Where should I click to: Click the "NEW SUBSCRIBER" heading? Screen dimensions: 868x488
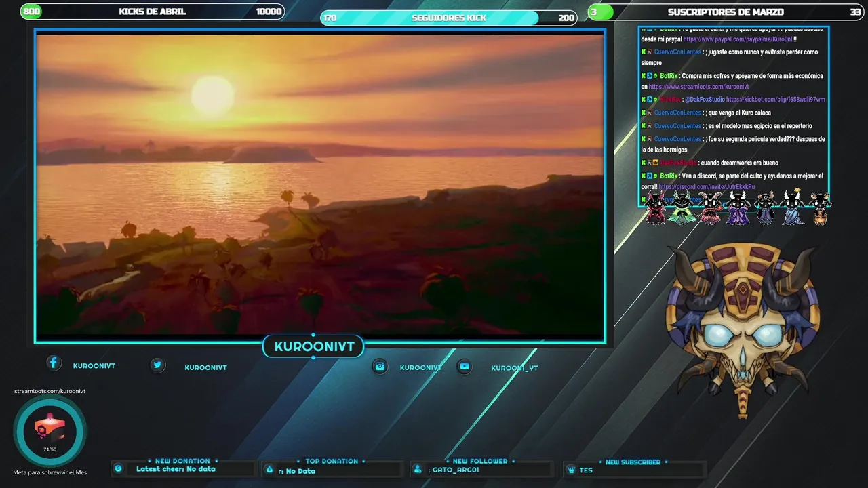633,462
